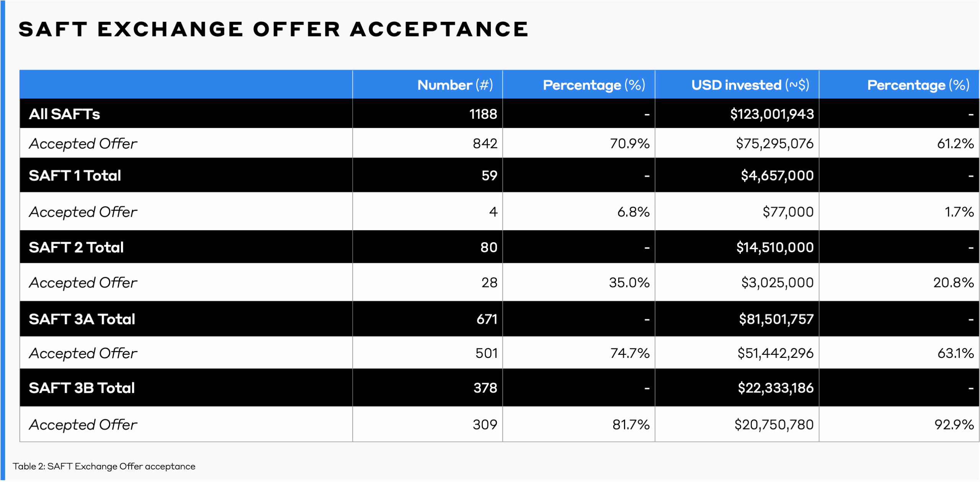Click the 70.9% acceptance percentage cell
980x482 pixels.
pyautogui.click(x=629, y=144)
